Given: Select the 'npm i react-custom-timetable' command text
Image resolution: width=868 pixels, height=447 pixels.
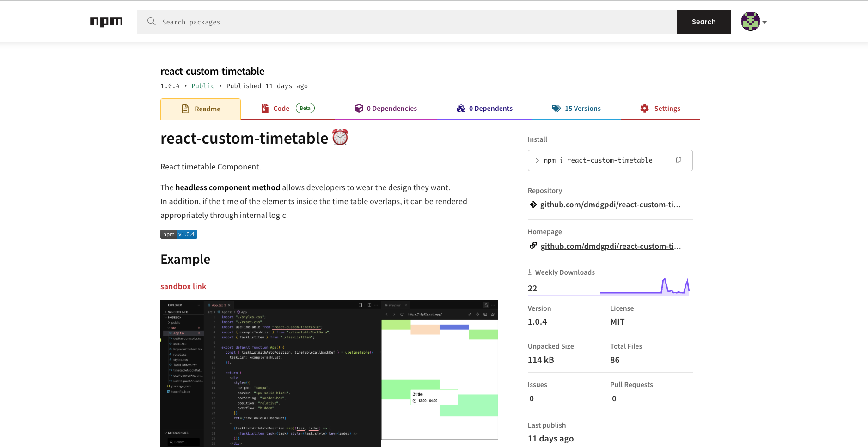Looking at the screenshot, I should [598, 160].
